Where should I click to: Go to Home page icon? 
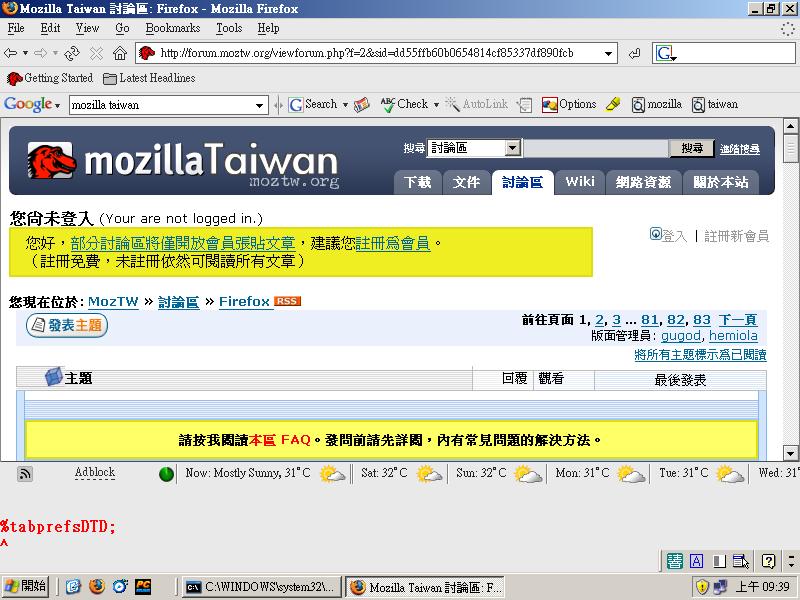pos(120,53)
